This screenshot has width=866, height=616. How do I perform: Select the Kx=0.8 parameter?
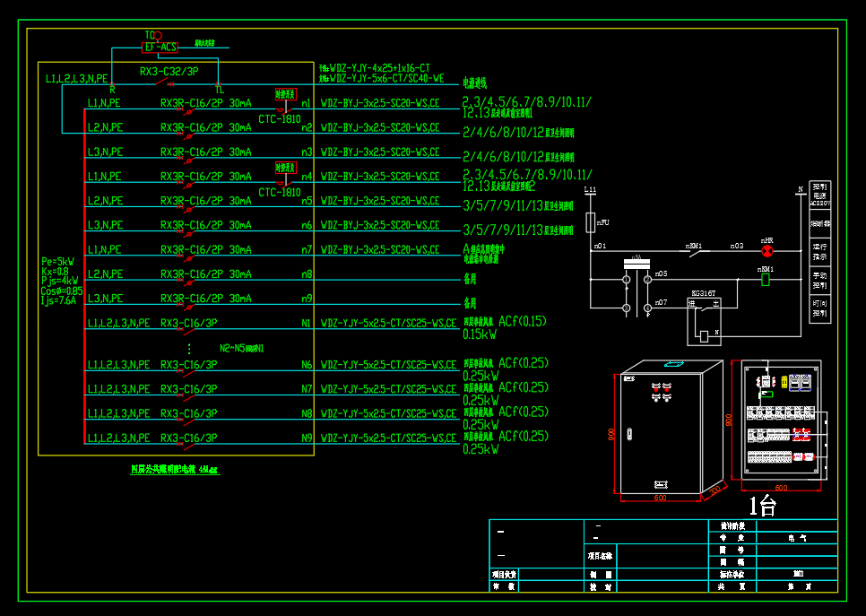56,272
